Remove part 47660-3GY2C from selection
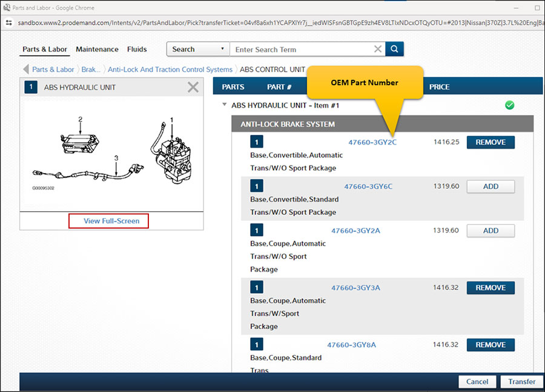Viewport: 545px width, 392px height. coord(490,143)
